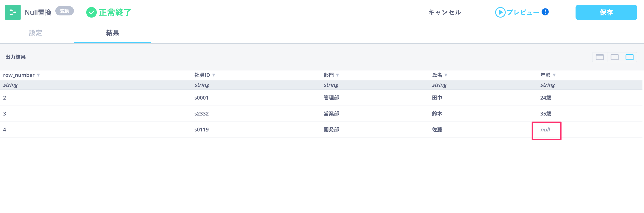Click the プレビュー play icon
This screenshot has height=213, width=644.
(500, 12)
